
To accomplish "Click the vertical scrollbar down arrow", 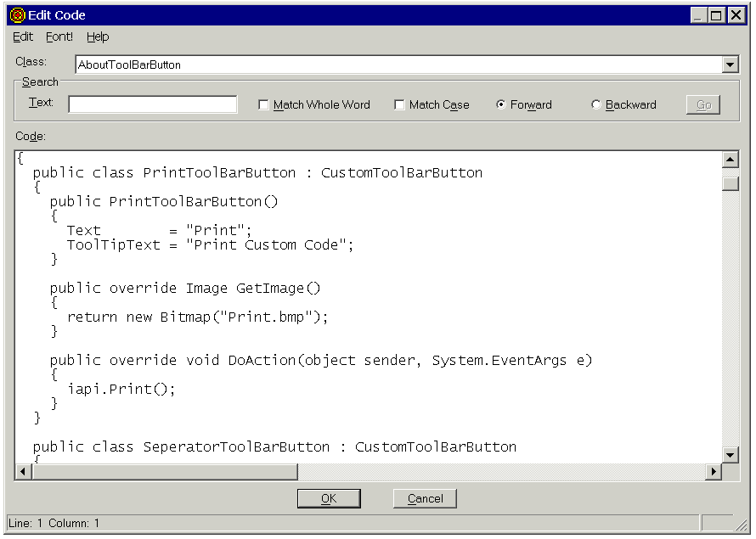I will pos(731,455).
